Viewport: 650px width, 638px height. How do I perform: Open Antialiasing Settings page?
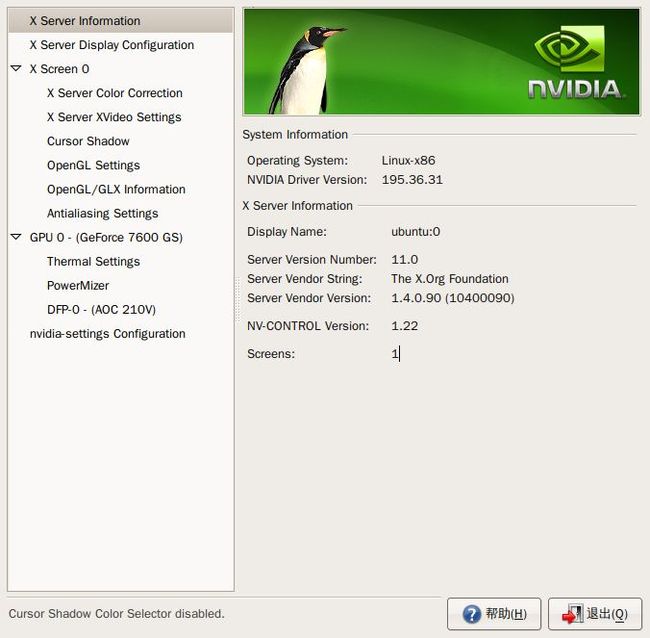(x=102, y=213)
